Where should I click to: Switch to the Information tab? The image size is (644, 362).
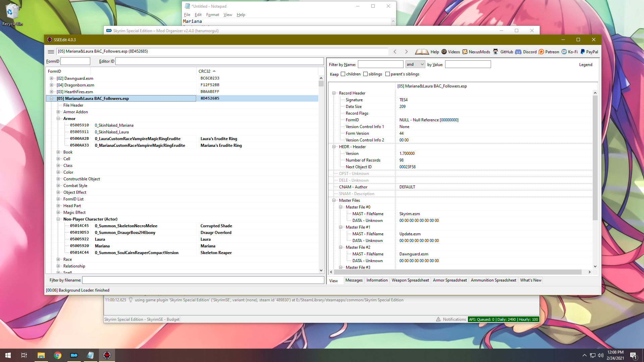pyautogui.click(x=377, y=280)
